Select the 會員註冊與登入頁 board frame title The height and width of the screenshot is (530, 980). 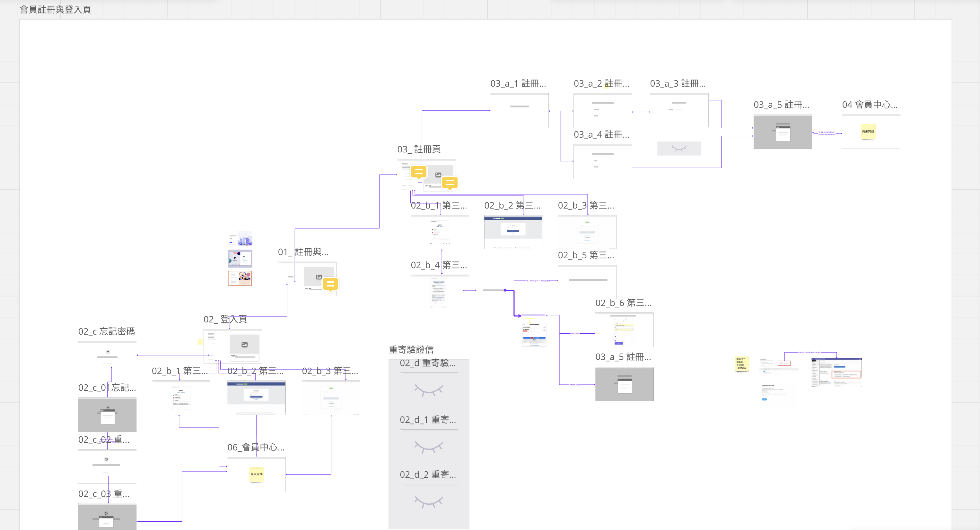(55, 10)
